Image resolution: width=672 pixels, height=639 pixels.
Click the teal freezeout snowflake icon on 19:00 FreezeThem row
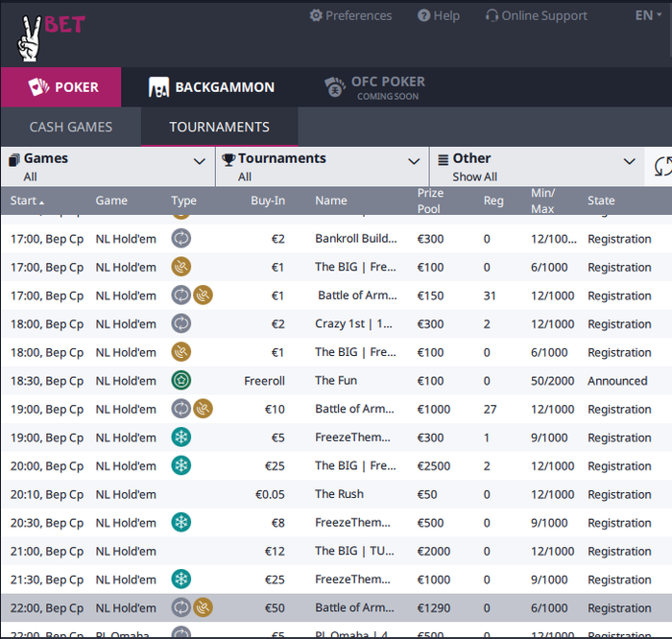181,438
